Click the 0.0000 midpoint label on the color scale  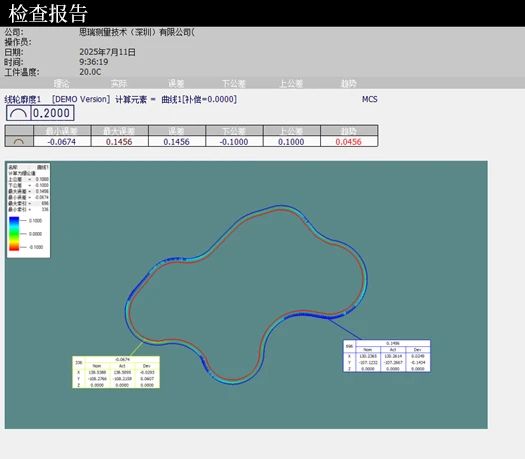[35, 234]
